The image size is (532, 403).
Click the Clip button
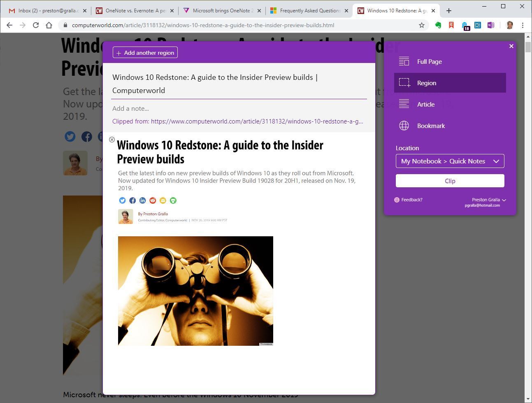[x=450, y=181]
